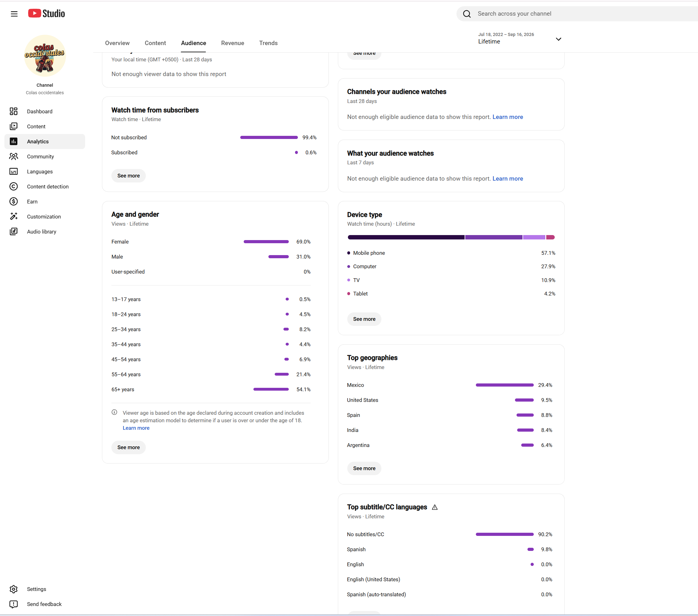Click the Age and gender card title
698x616 pixels.
coord(135,214)
